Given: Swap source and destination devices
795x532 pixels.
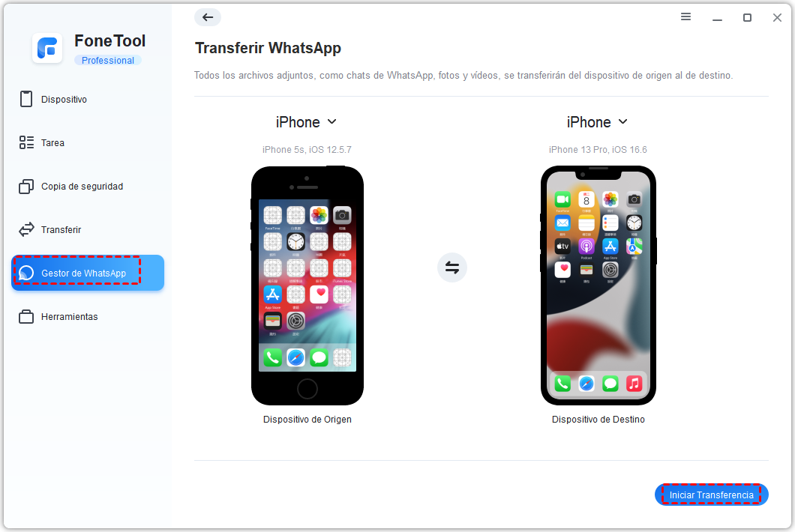Looking at the screenshot, I should [x=451, y=267].
